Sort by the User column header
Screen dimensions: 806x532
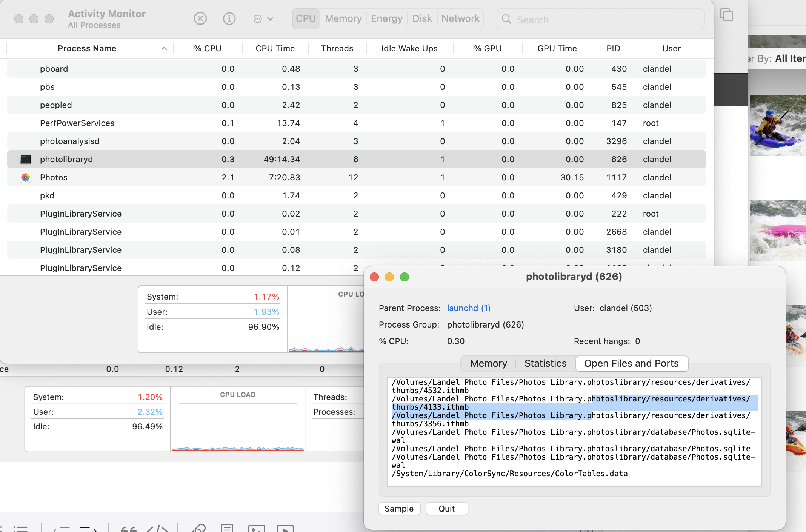tap(671, 48)
